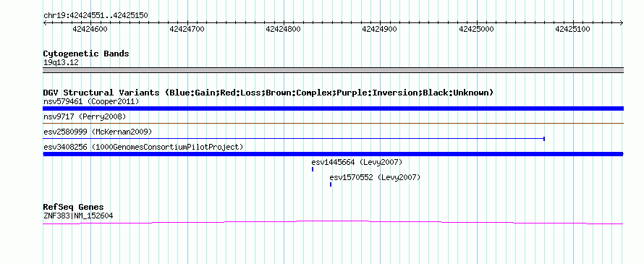Click the 42424600 ruler coordinate
Image resolution: width=644 pixels, height=264 pixels.
tap(90, 29)
